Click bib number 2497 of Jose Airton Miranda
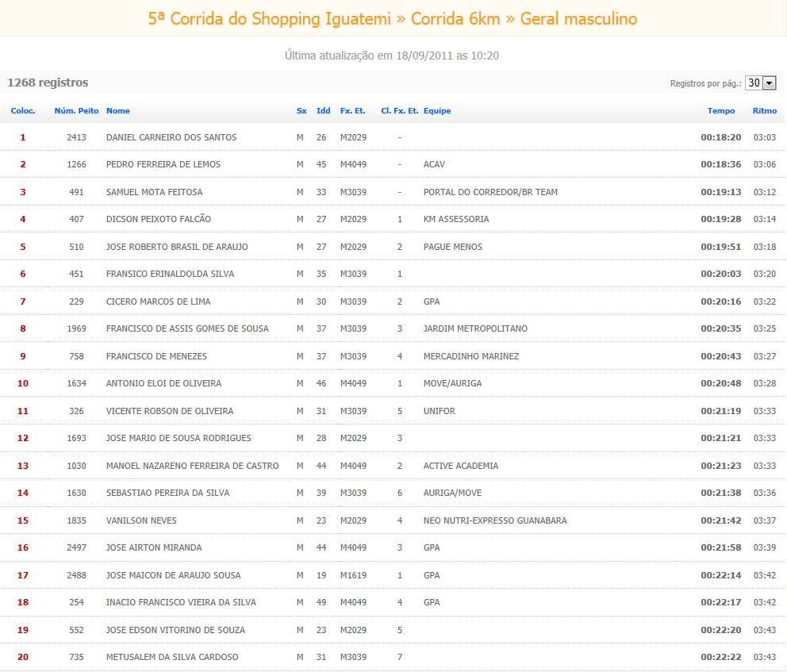 point(76,547)
